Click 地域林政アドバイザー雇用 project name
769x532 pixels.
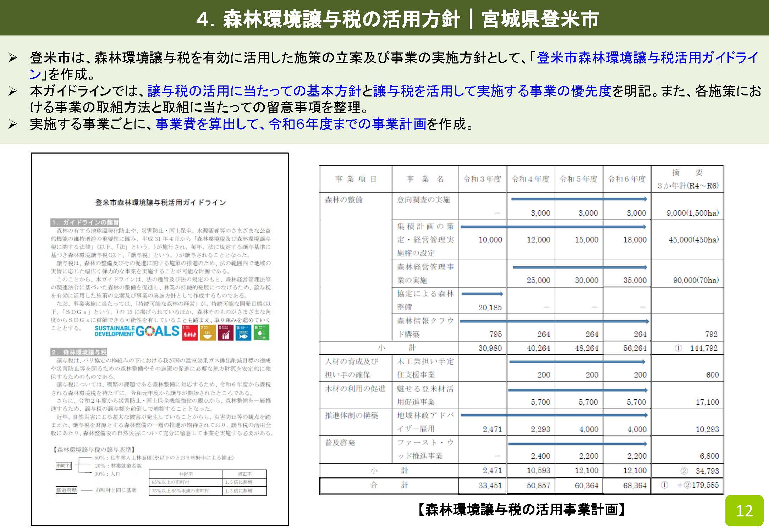click(425, 422)
